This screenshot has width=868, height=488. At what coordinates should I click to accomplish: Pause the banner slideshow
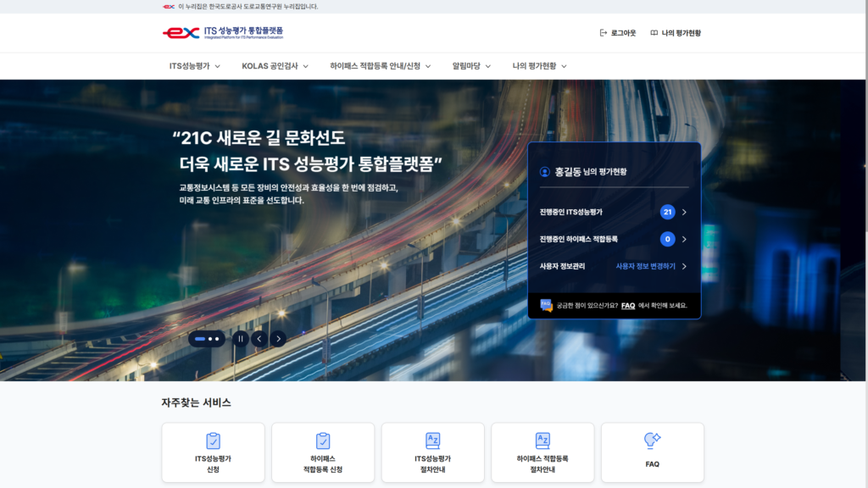(241, 339)
